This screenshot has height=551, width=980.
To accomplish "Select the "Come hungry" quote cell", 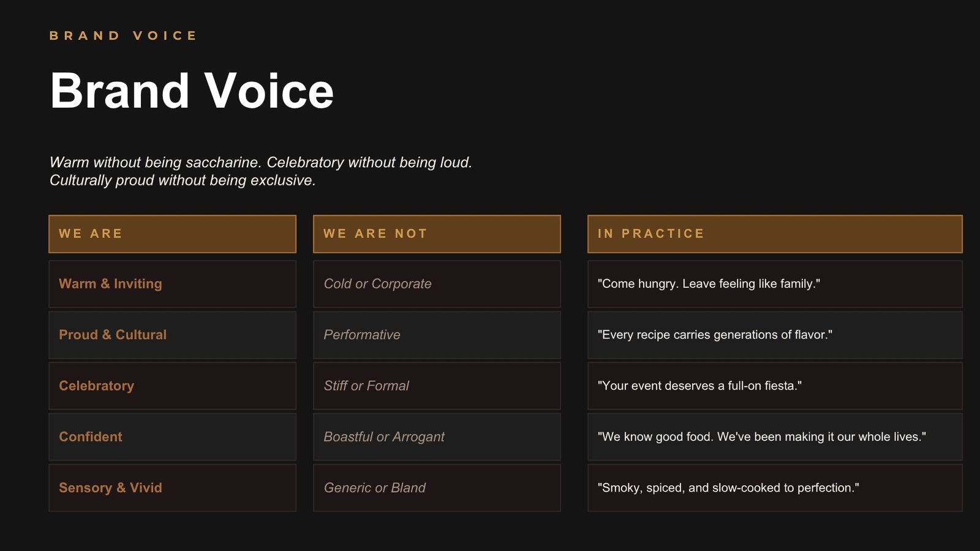I will 775,284.
